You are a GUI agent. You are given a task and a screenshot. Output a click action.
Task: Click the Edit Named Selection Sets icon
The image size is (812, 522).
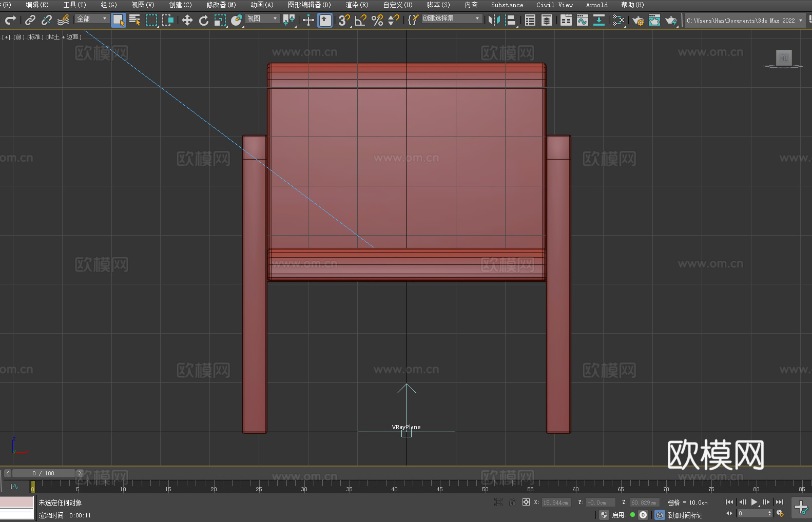413,20
